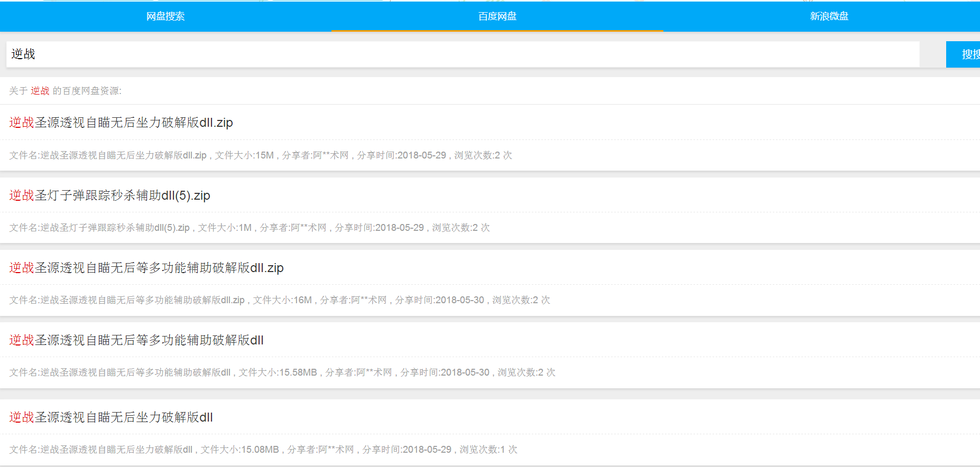Image resolution: width=980 pixels, height=467 pixels.
Task: Open the 新浪微盘 tab
Action: pos(829,16)
